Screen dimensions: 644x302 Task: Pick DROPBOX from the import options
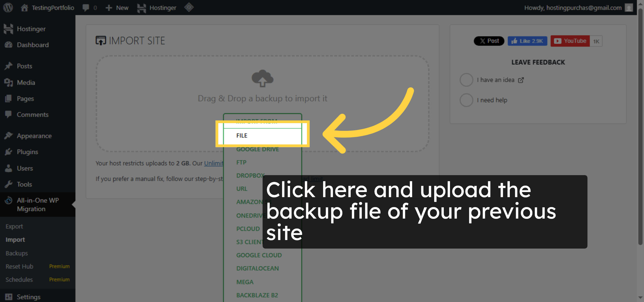point(250,175)
